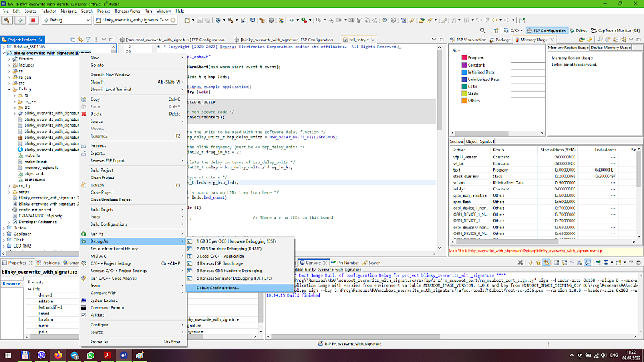Click the Symbol button in Memory Usage view
This screenshot has height=362, width=644.
486,141
